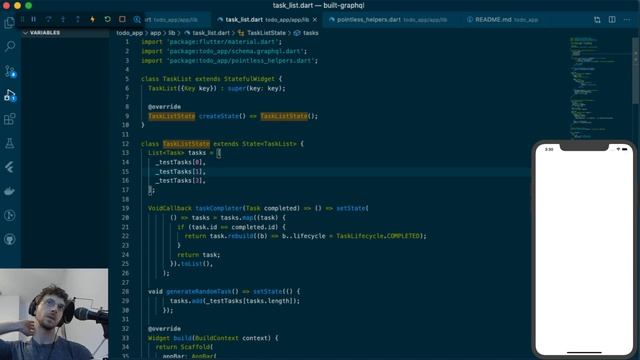Trigger Flutter hot reload lightning icon
The width and height of the screenshot is (640, 360).
(x=92, y=19)
